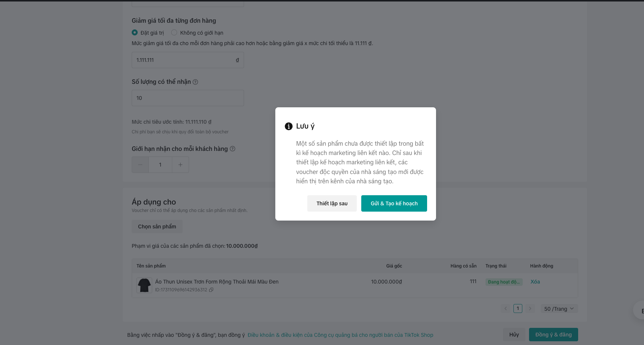The image size is (644, 345).
Task: Open TikTok Shop terms and conditions link
Action: pos(340,335)
